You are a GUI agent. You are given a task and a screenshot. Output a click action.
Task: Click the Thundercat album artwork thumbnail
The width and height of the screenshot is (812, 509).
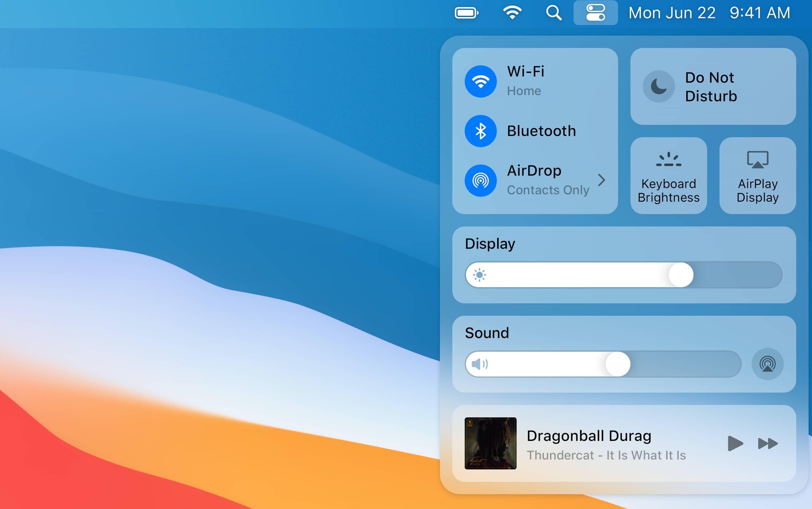coord(490,443)
